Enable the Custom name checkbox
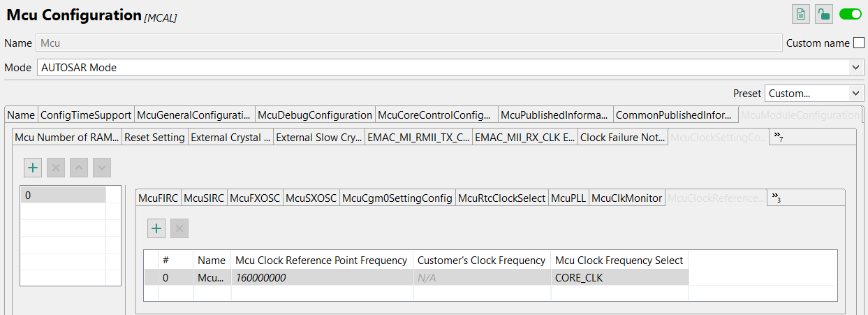868x315 pixels. [858, 43]
